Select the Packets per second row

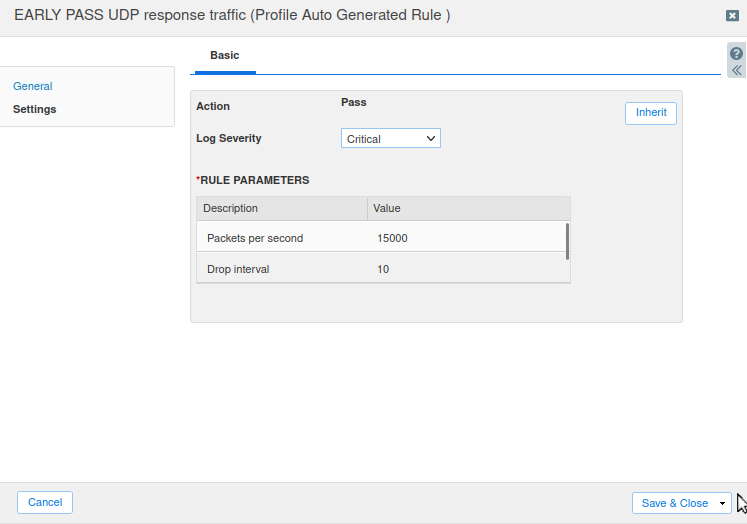click(255, 238)
